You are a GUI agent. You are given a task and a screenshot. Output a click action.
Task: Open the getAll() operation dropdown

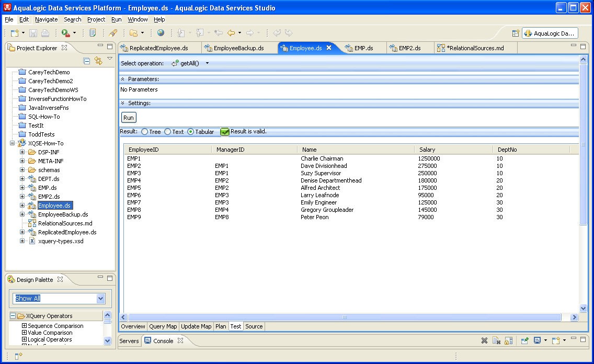tap(207, 63)
